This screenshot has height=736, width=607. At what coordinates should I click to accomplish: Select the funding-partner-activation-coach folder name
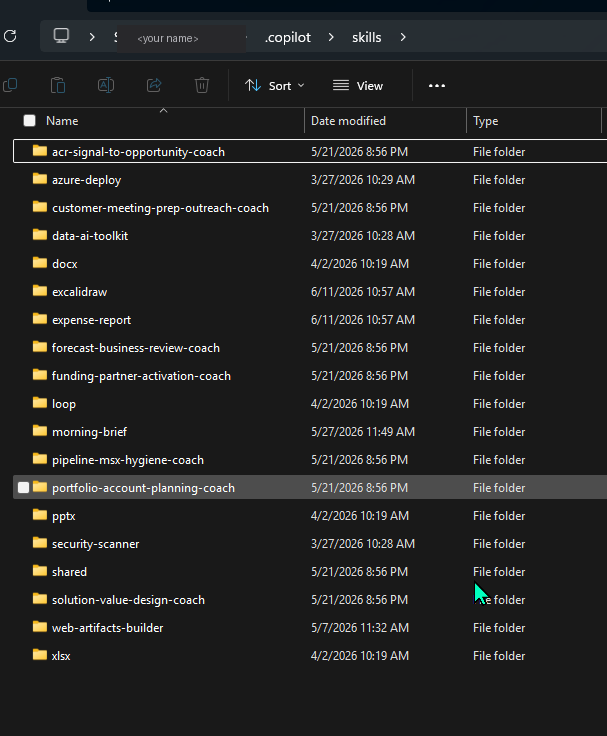point(141,376)
